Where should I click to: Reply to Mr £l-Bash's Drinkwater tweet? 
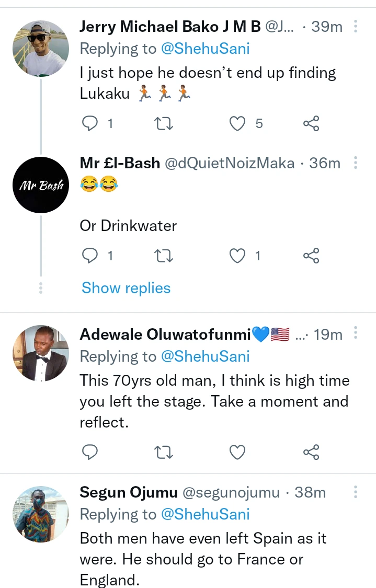(x=90, y=256)
